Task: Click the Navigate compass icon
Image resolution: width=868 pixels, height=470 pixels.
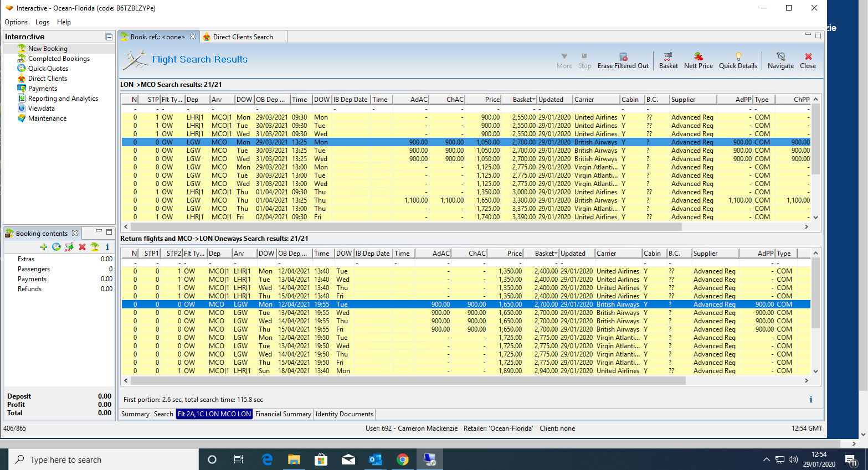Action: click(x=780, y=60)
